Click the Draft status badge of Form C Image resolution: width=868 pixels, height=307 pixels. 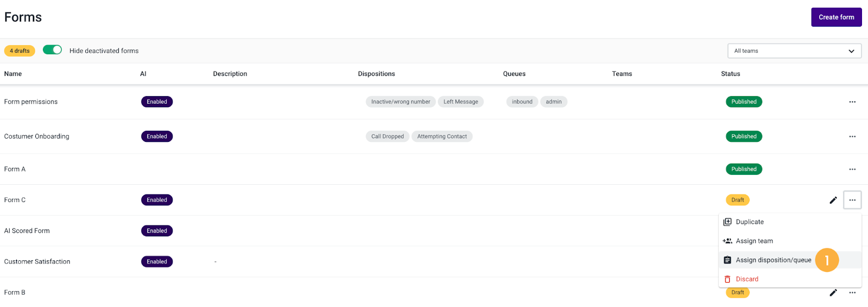tap(737, 200)
